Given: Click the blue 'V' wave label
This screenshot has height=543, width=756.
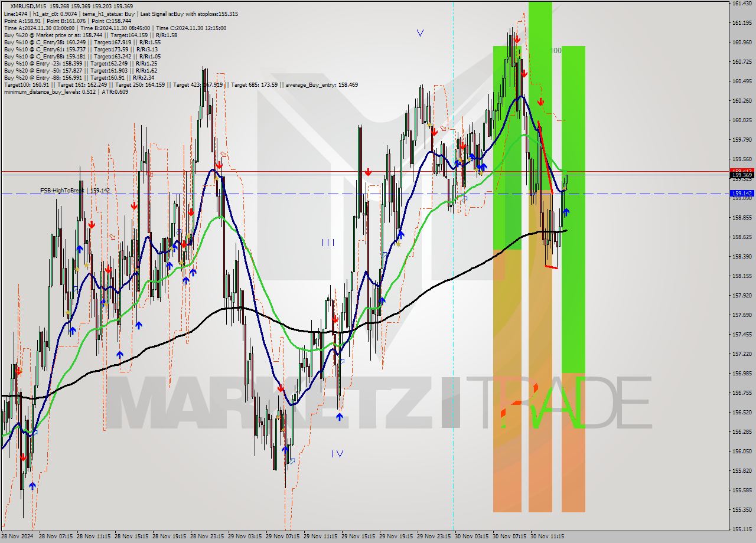Looking at the screenshot, I should coord(420,33).
